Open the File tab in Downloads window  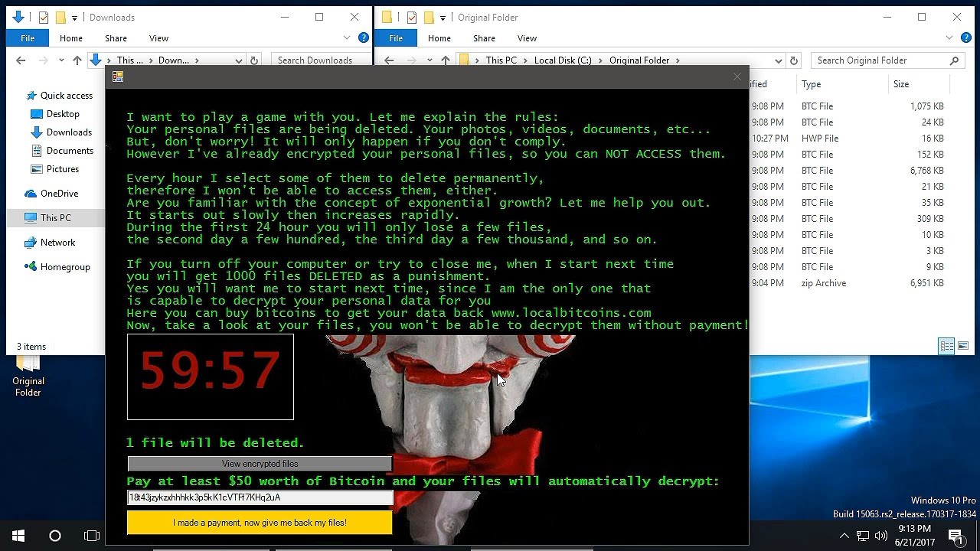pyautogui.click(x=28, y=38)
